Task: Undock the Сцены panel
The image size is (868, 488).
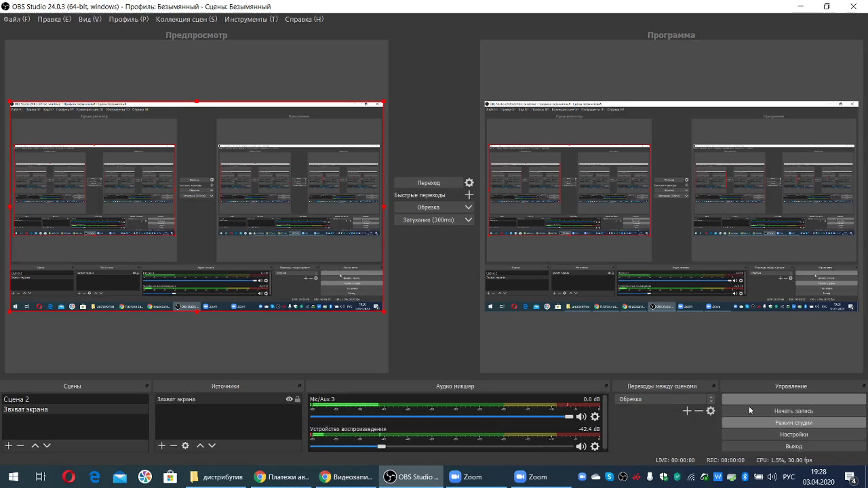Action: pyautogui.click(x=147, y=386)
